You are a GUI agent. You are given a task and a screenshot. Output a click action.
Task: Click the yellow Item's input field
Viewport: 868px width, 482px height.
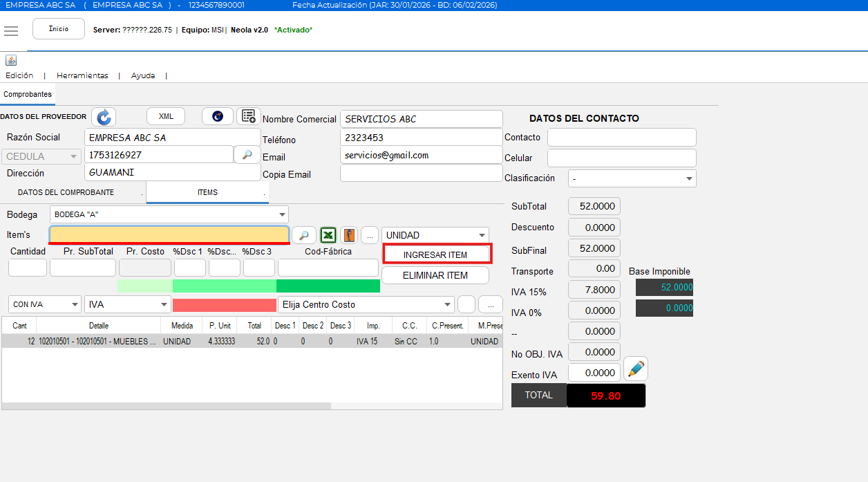tap(169, 234)
